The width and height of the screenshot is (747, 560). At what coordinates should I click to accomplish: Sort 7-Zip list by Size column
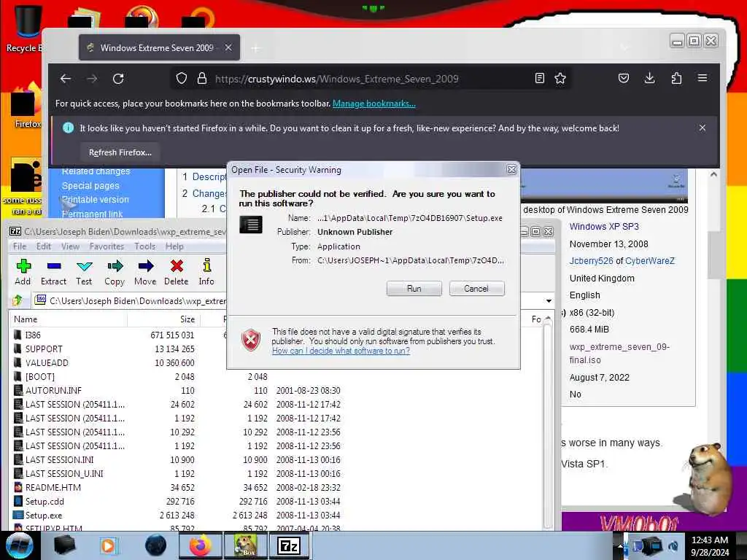(x=164, y=319)
